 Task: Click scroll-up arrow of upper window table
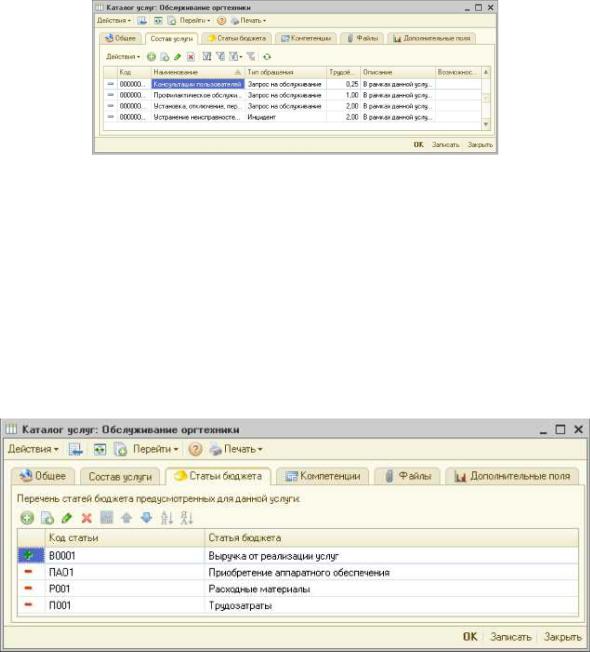click(x=486, y=72)
